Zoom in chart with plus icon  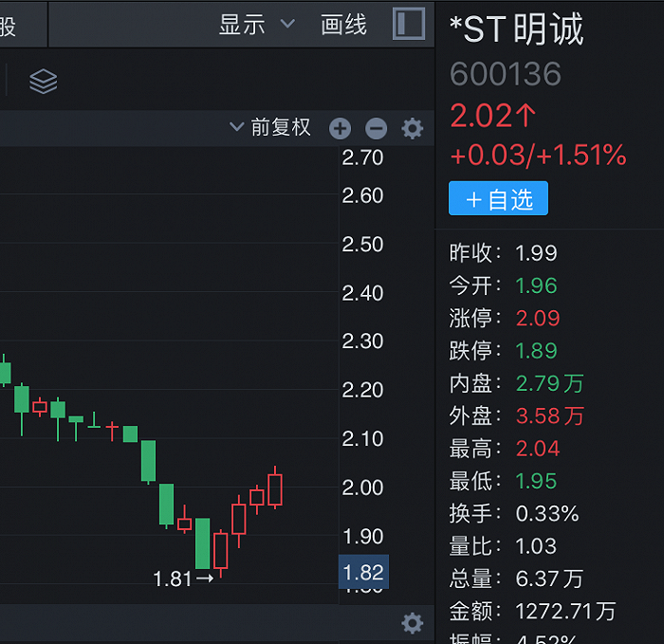[340, 128]
